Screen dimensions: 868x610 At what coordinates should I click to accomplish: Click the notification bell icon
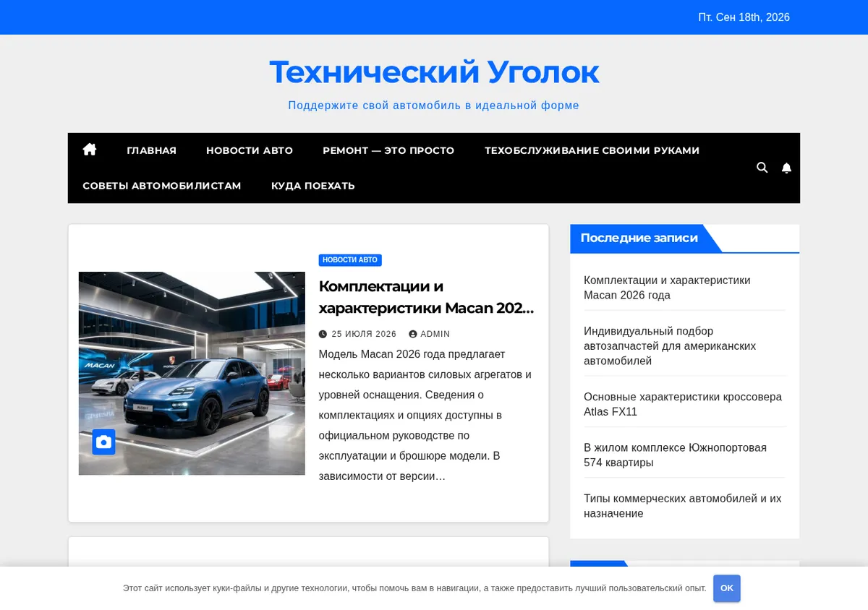pos(786,168)
